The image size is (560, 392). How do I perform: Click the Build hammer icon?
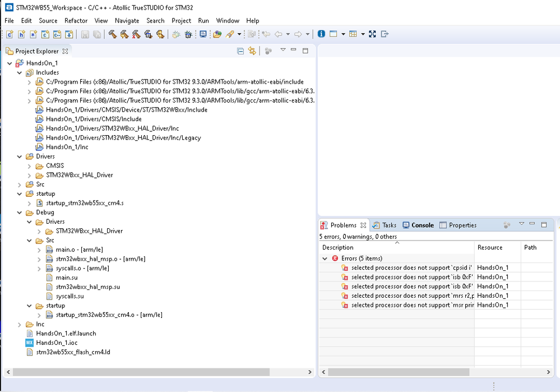113,34
